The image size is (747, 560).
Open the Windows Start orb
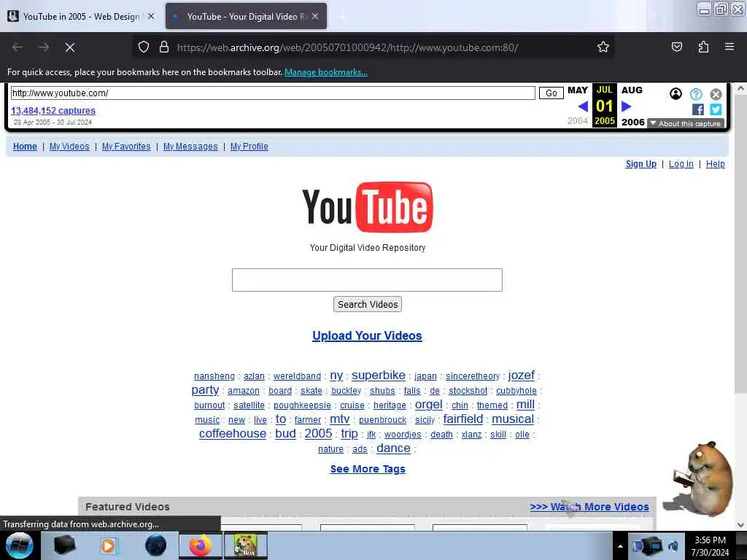19,545
